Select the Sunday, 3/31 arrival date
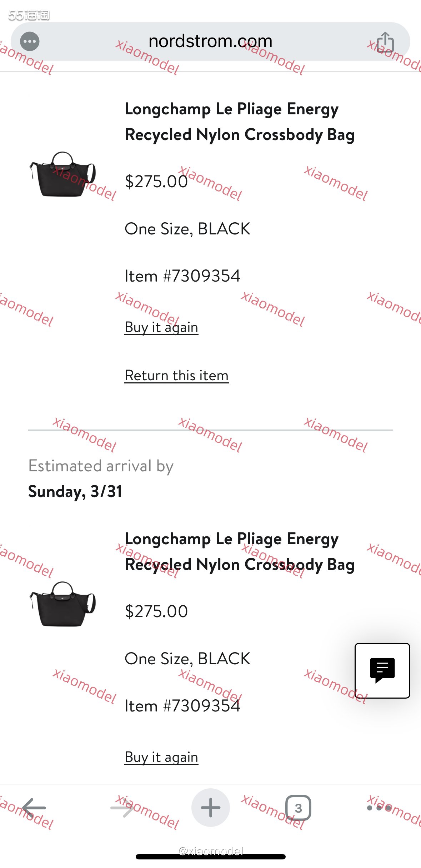The height and width of the screenshot is (868, 421). (x=75, y=491)
